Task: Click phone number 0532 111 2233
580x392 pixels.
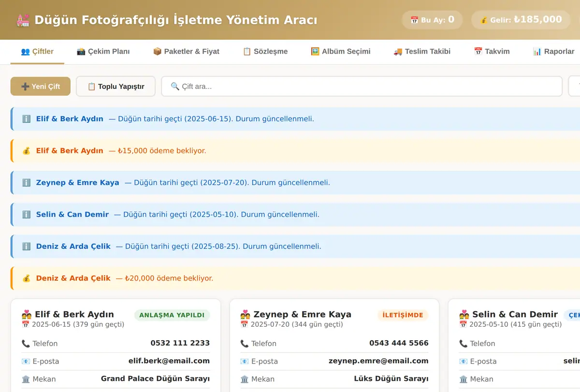Action: (180, 343)
